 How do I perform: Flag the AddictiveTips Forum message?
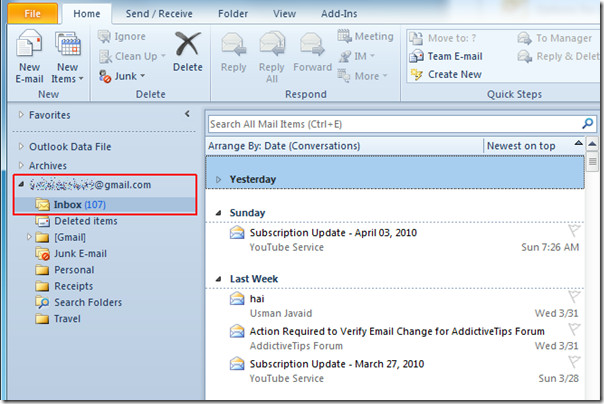(x=574, y=329)
